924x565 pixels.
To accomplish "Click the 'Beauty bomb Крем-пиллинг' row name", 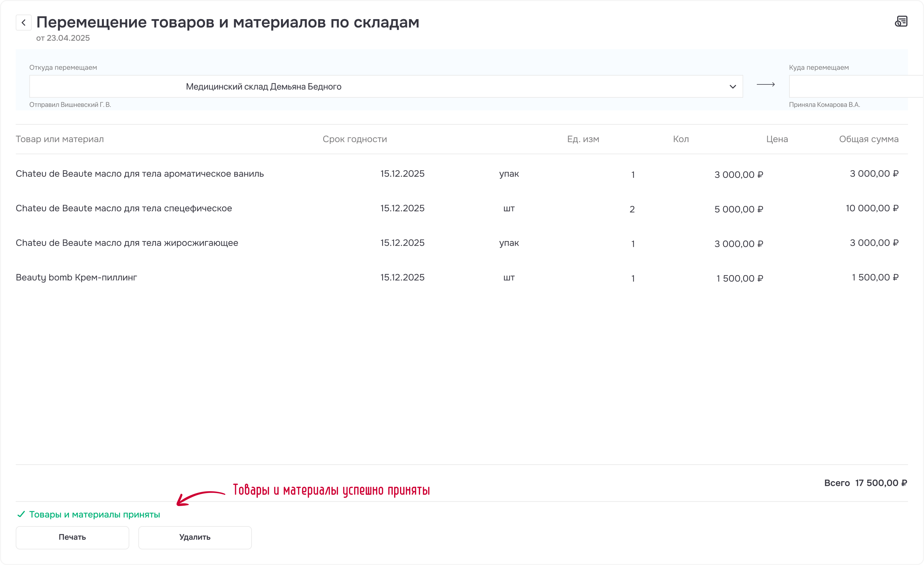I will (x=77, y=277).
